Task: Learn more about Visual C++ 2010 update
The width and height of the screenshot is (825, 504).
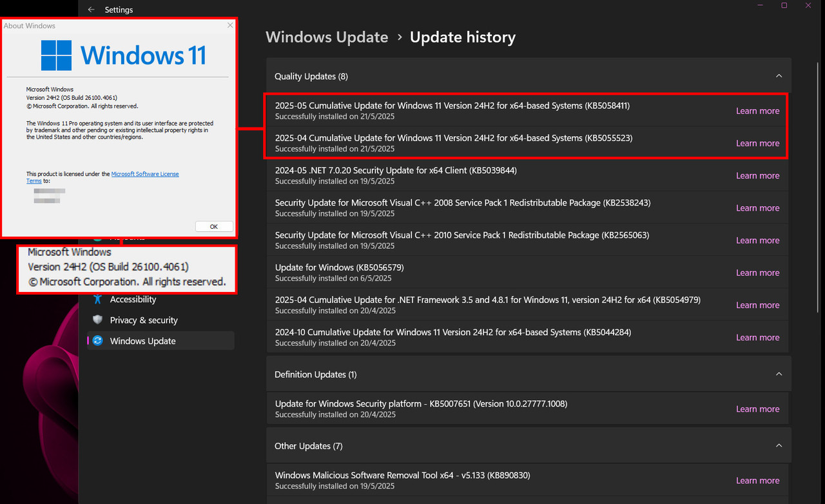Action: (757, 240)
